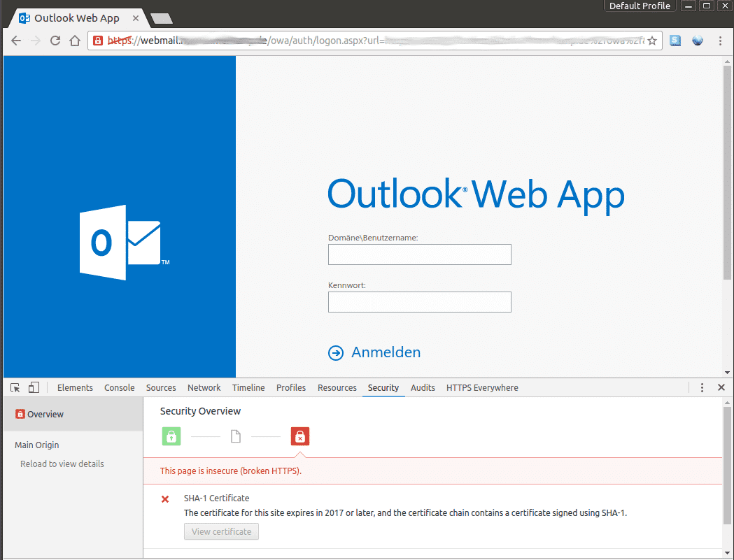Viewport: 734px width, 560px height.
Task: Click the DevTools panel vertical scrollbar
Action: click(727, 466)
